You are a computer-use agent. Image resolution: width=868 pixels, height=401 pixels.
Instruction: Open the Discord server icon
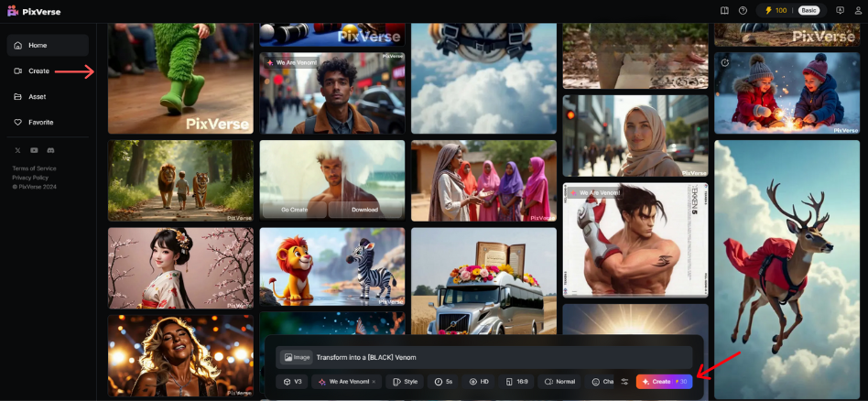[x=51, y=150]
